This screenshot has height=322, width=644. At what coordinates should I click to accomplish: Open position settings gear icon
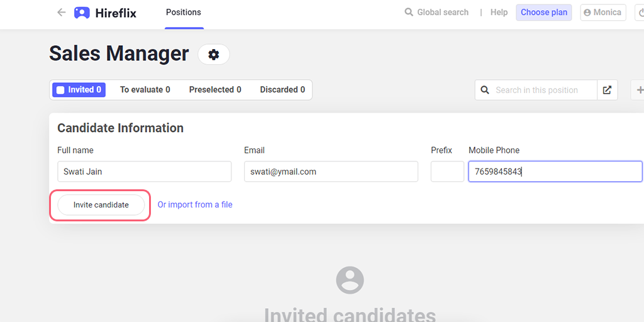pos(214,54)
